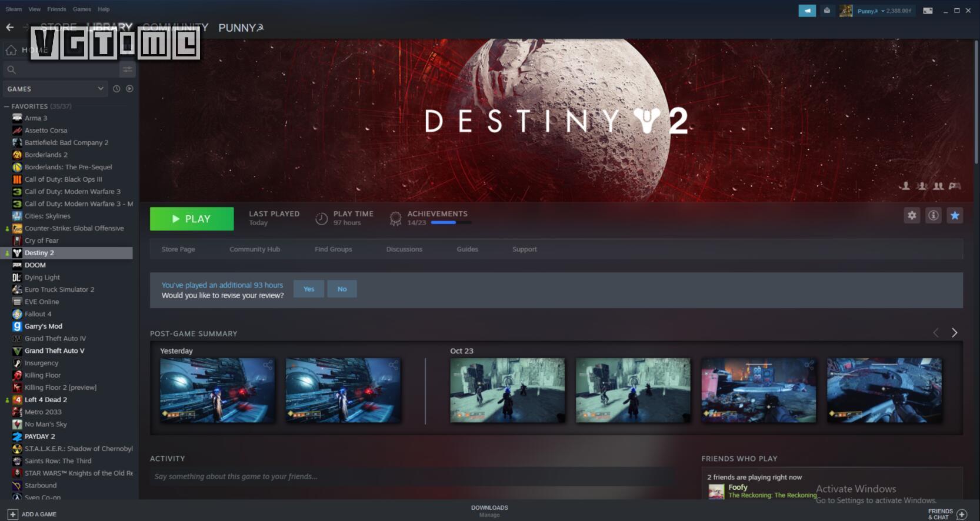
Task: Open the Discussions link
Action: pos(404,249)
